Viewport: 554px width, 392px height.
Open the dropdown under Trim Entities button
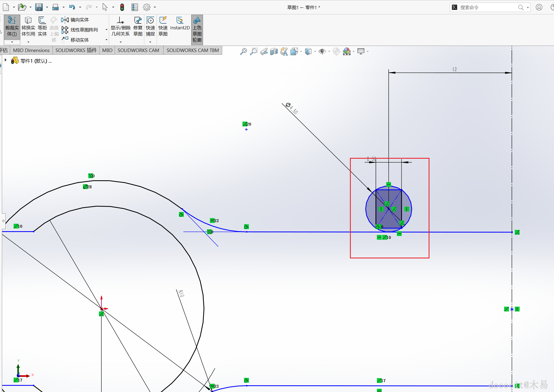(x=12, y=42)
